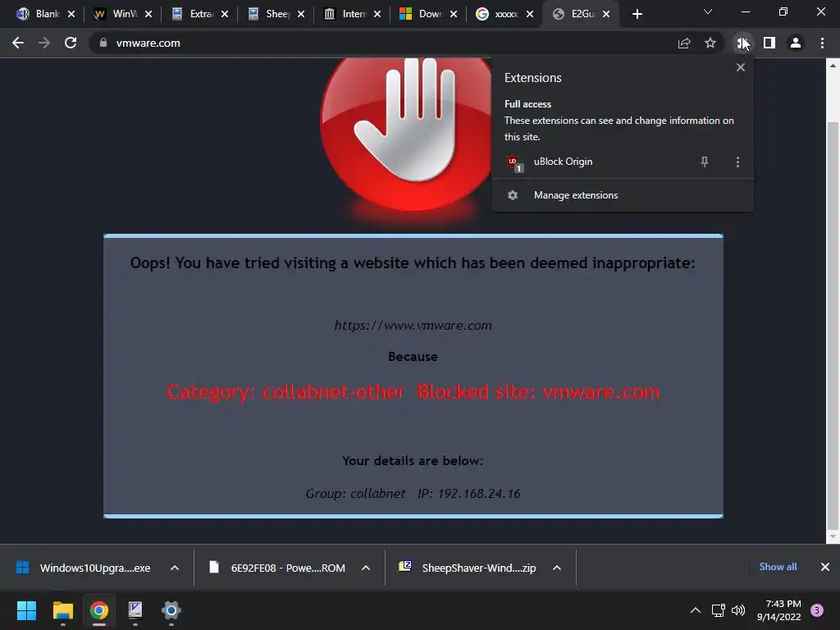840x630 pixels.
Task: View site information via lock icon
Action: 103,43
